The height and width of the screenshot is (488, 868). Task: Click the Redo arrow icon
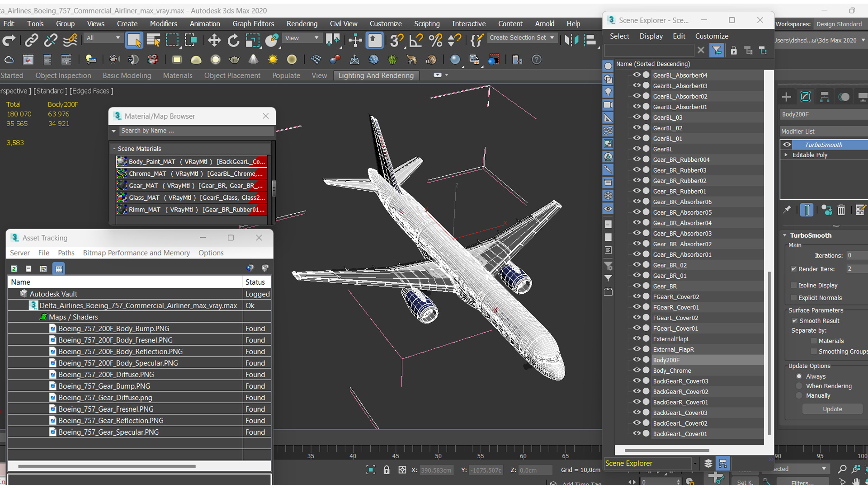point(9,40)
